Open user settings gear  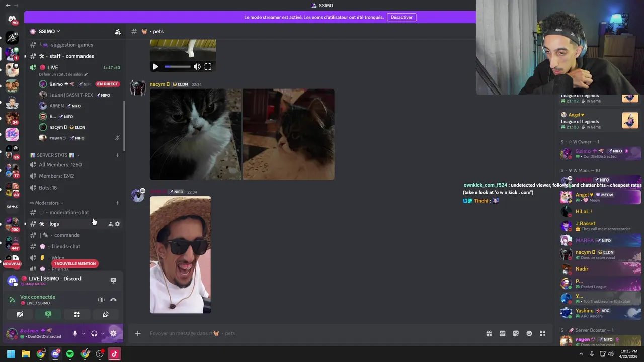coord(113,333)
